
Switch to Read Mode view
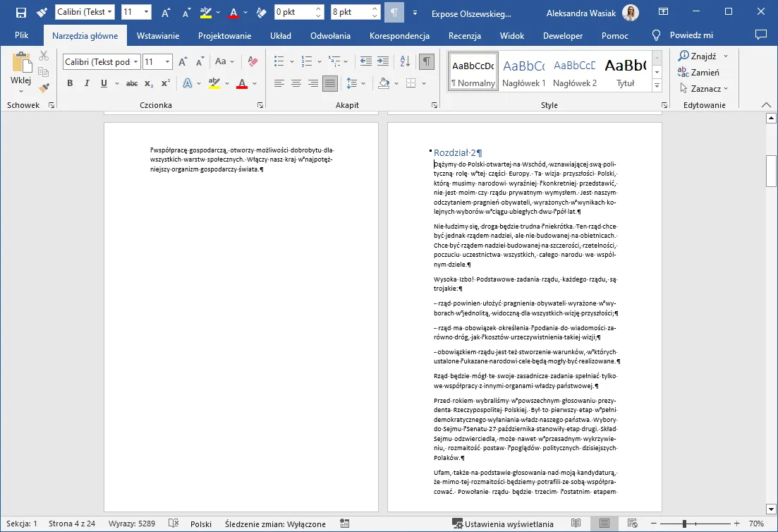tap(576, 524)
